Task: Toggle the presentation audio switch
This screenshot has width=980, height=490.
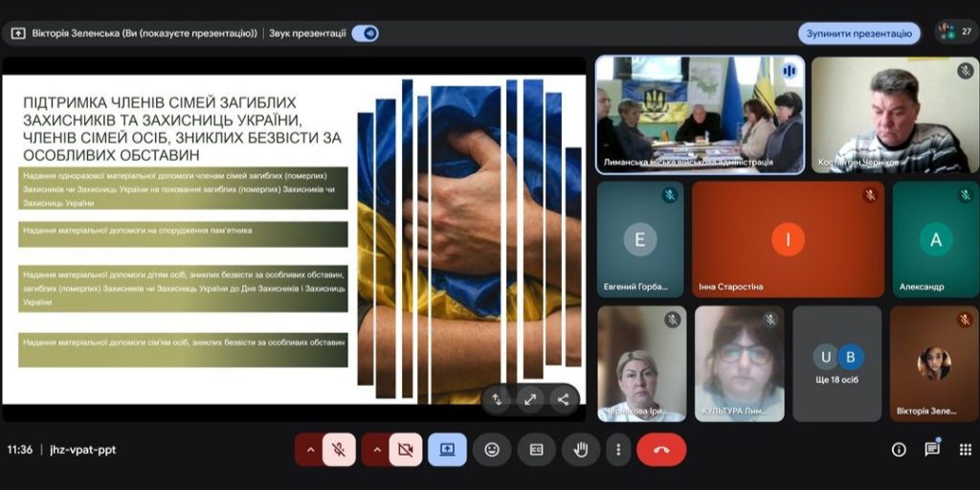Action: pyautogui.click(x=365, y=33)
